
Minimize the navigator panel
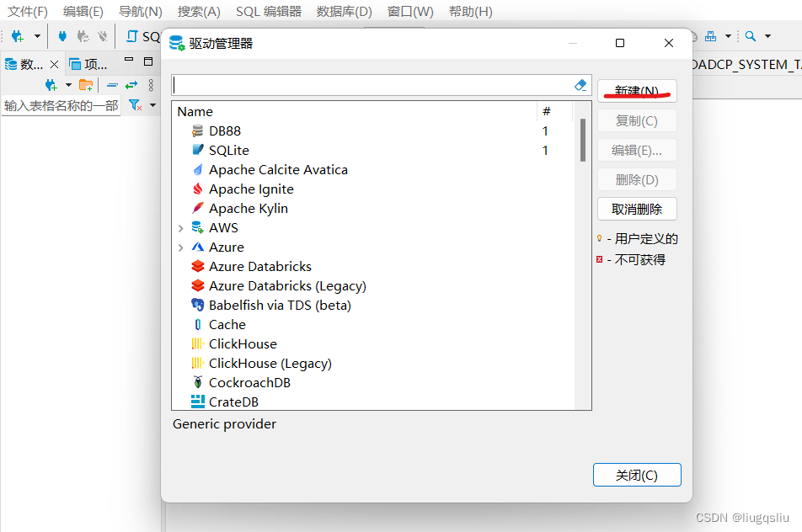pyautogui.click(x=129, y=60)
